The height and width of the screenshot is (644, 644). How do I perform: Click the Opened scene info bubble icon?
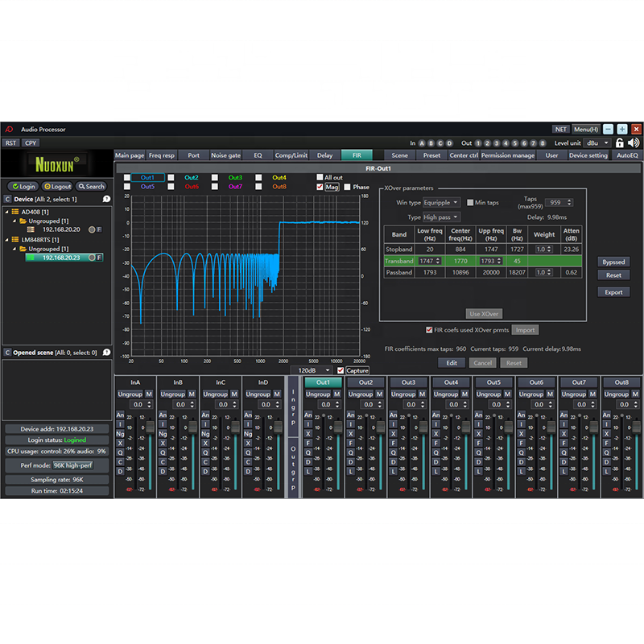106,353
